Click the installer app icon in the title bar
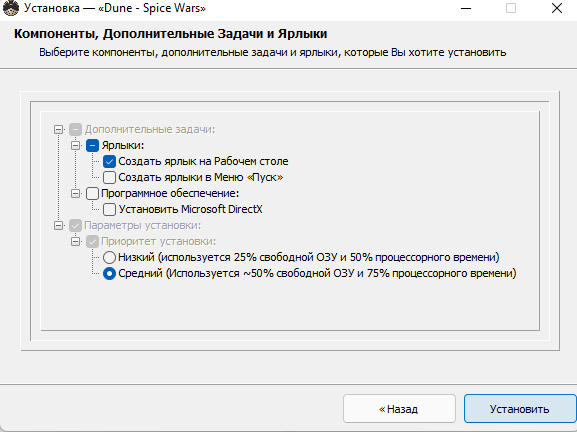 [10, 8]
